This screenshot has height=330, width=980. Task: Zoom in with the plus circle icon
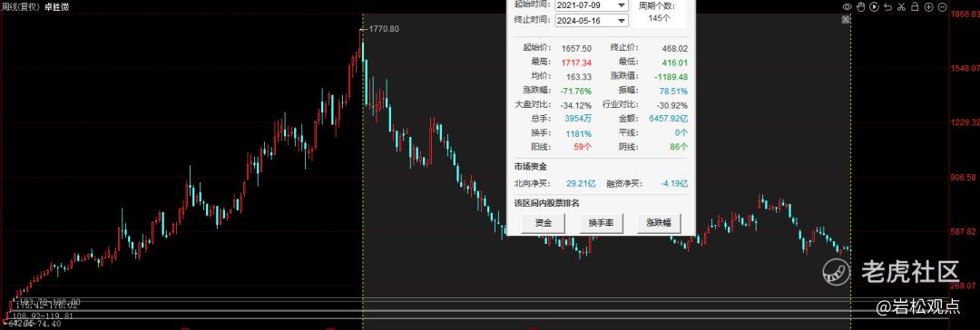click(x=929, y=7)
